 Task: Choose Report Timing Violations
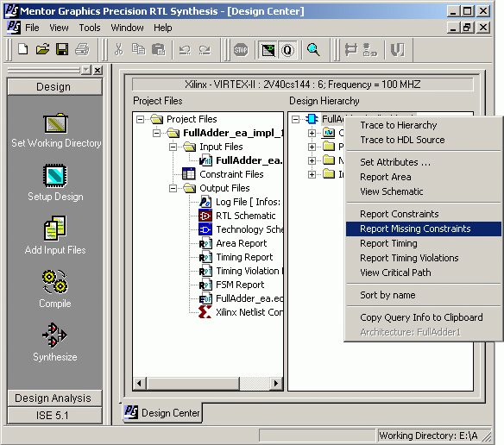click(424, 258)
